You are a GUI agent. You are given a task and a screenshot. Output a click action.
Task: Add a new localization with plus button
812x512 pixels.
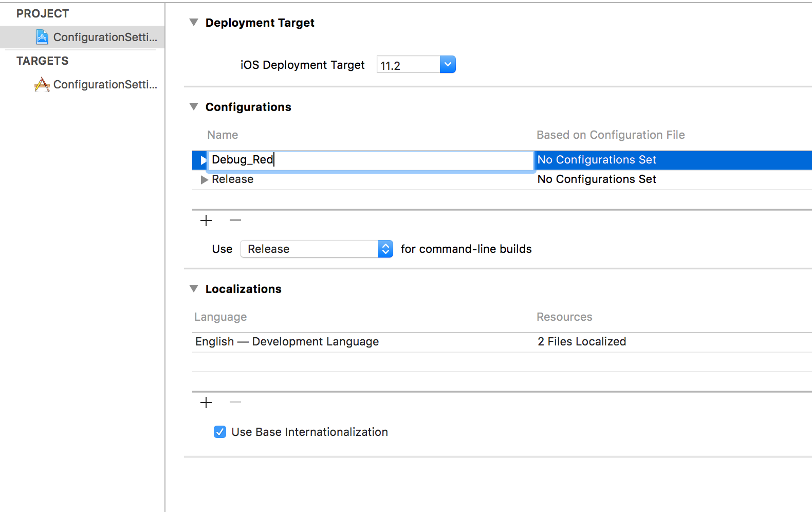pyautogui.click(x=206, y=403)
